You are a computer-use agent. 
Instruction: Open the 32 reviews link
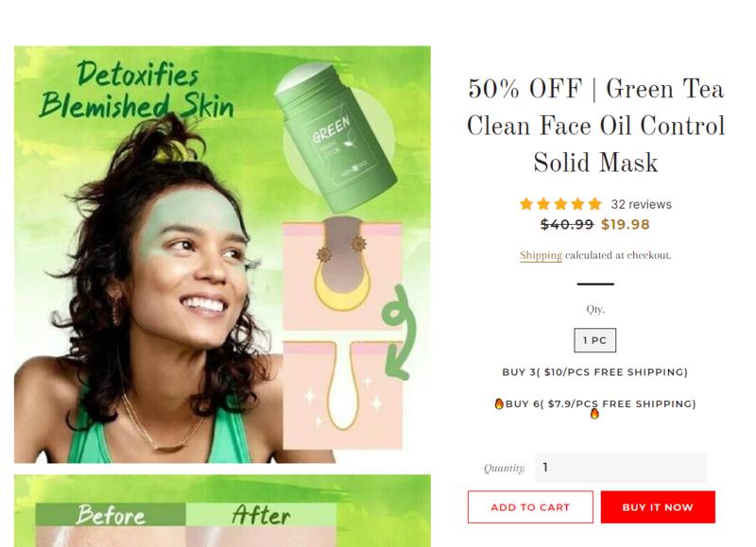coord(642,204)
